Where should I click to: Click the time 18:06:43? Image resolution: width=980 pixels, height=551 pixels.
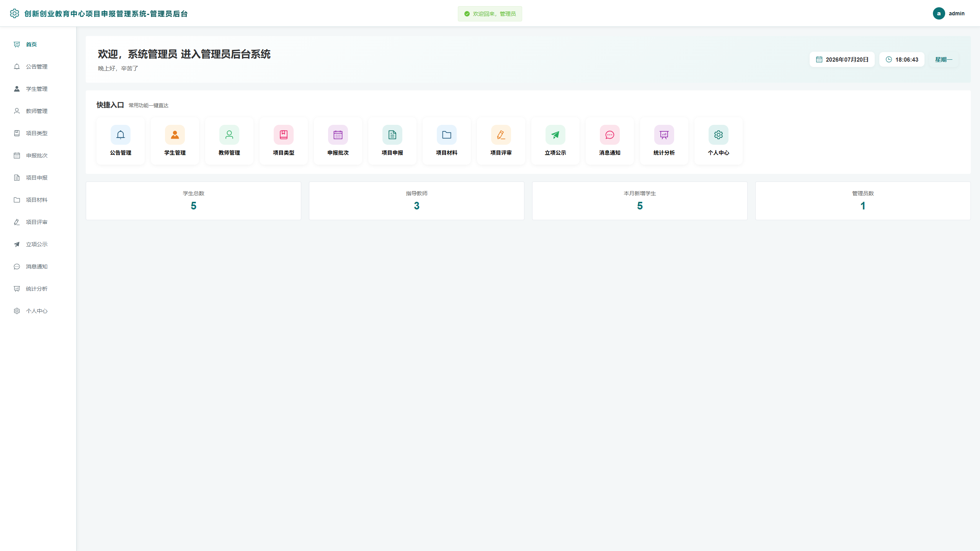[x=906, y=59]
